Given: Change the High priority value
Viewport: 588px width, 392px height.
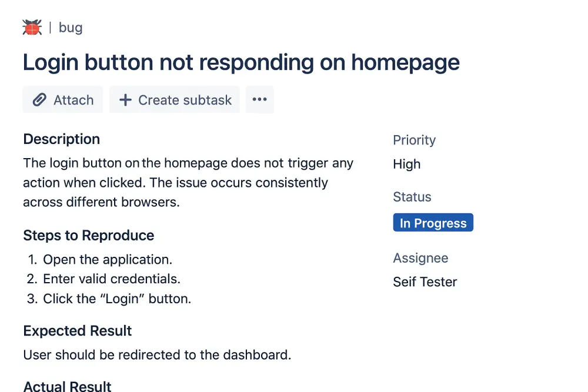Looking at the screenshot, I should tap(407, 165).
